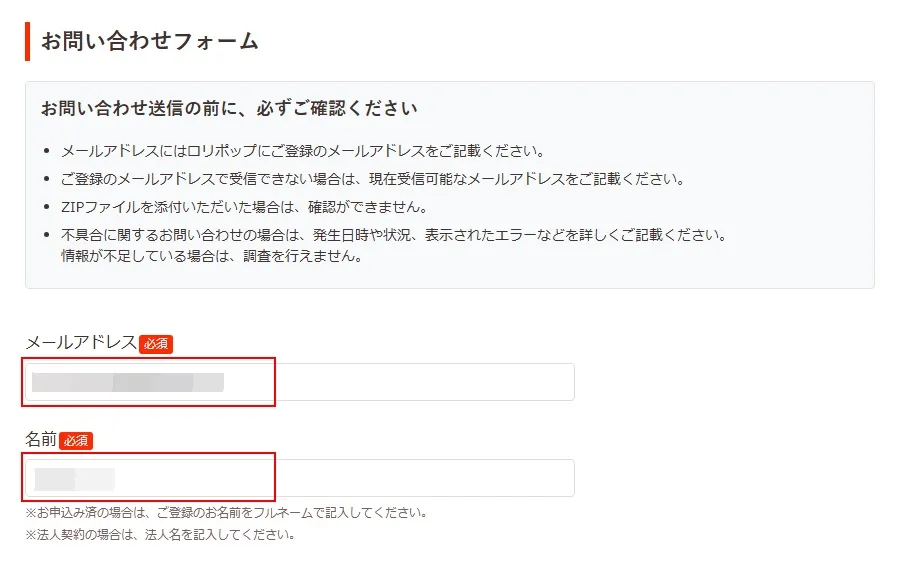Click the ※お申込み済の場合 note text
The height and width of the screenshot is (564, 897).
[227, 513]
